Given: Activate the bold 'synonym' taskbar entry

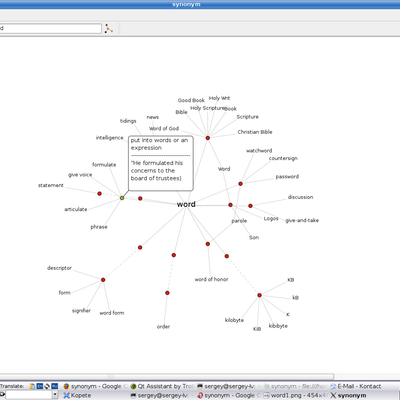Looking at the screenshot, I should pyautogui.click(x=348, y=395).
